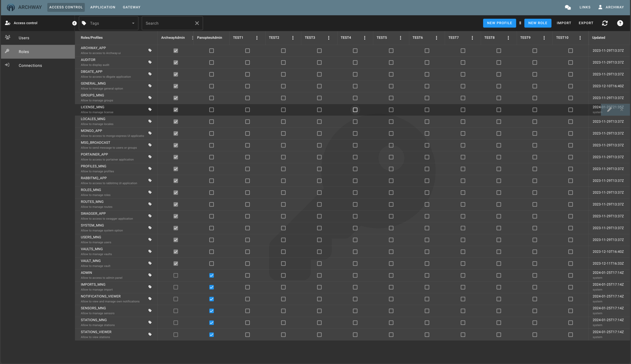631x364 pixels.
Task: Expand the TEST2 column options menu
Action: [292, 38]
